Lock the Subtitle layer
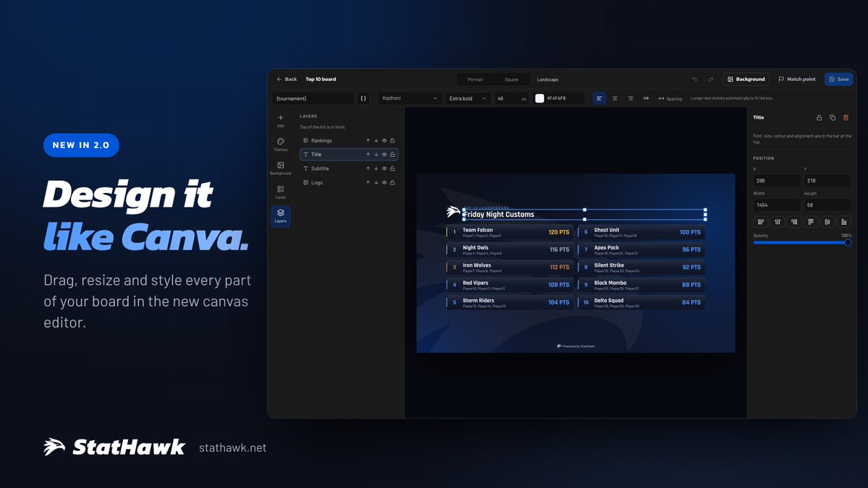Image resolution: width=868 pixels, height=488 pixels. coord(393,168)
